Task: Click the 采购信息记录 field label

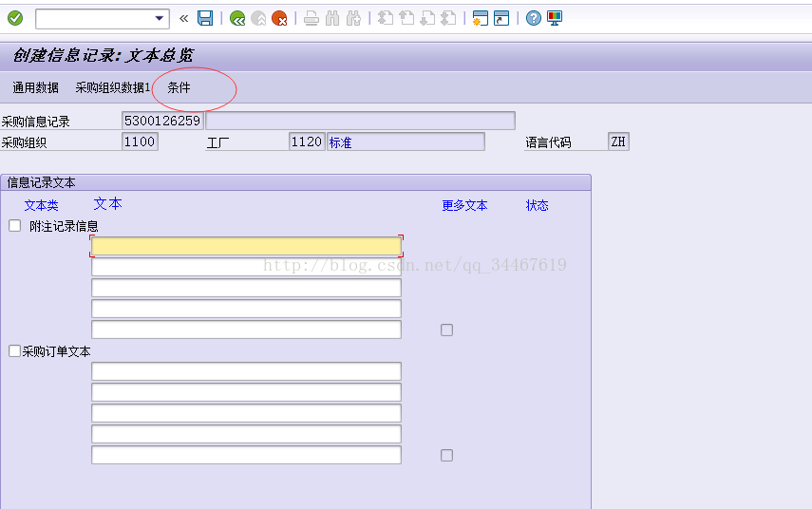Action: (36, 122)
